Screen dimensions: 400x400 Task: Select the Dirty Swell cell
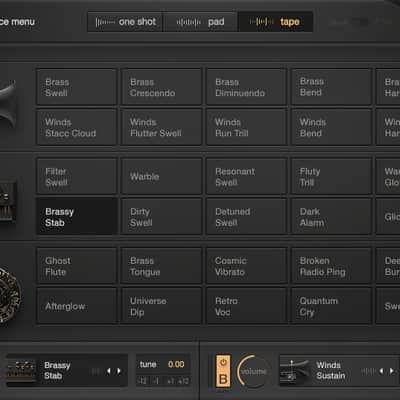click(161, 217)
